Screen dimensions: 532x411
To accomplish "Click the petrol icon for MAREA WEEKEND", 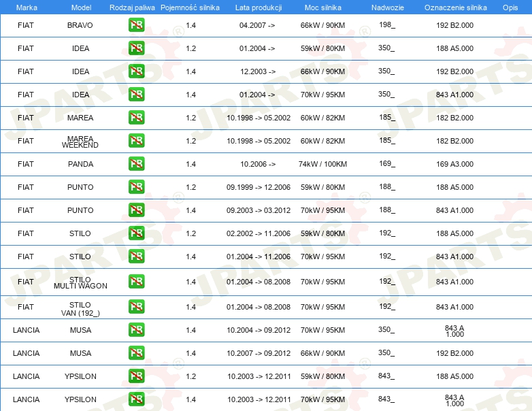I will [x=136, y=140].
